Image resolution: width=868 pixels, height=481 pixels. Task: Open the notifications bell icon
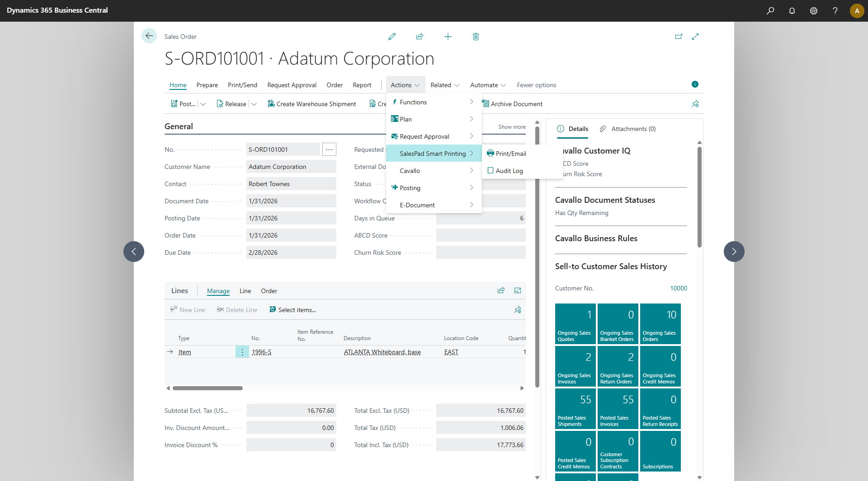[792, 10]
